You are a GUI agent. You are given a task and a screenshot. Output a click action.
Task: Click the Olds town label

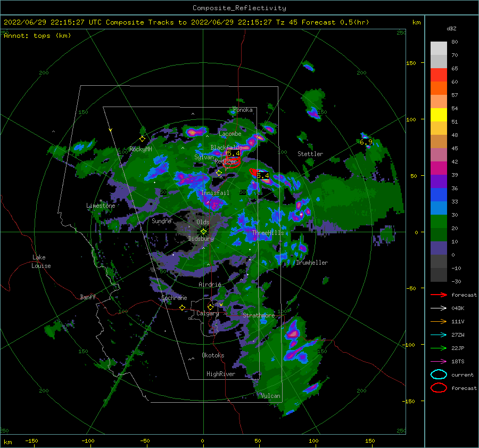[203, 222]
